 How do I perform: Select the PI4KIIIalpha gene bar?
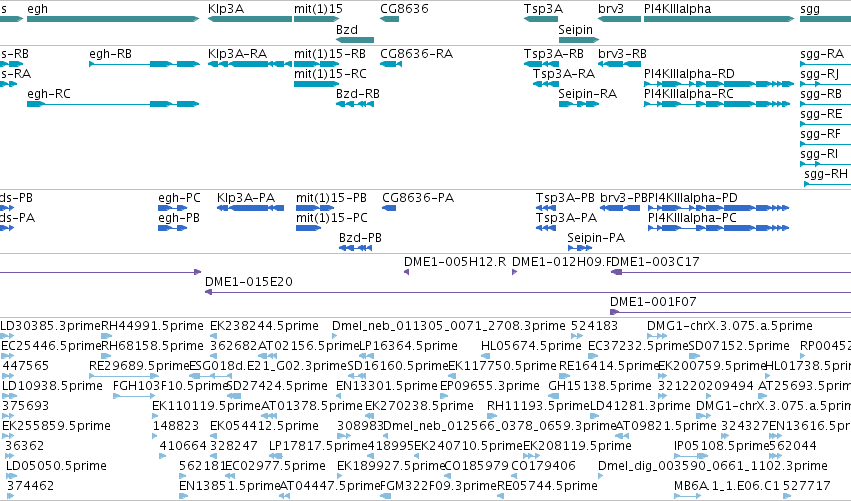(719, 19)
